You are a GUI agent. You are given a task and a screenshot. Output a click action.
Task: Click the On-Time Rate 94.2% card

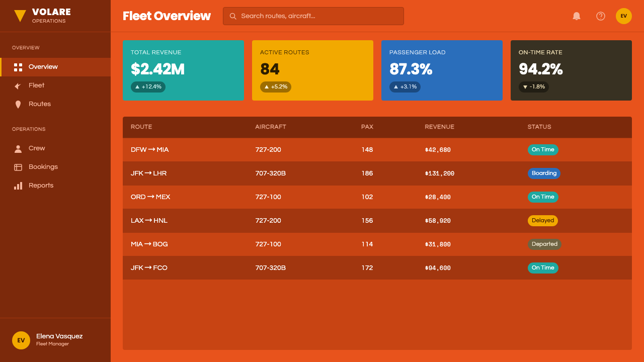coord(571,70)
